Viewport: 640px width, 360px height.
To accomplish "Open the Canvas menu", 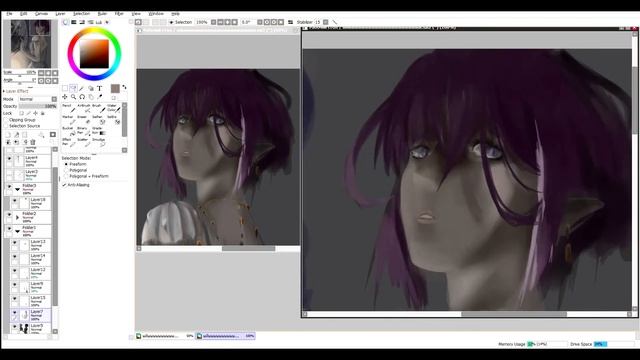I will pyautogui.click(x=41, y=13).
